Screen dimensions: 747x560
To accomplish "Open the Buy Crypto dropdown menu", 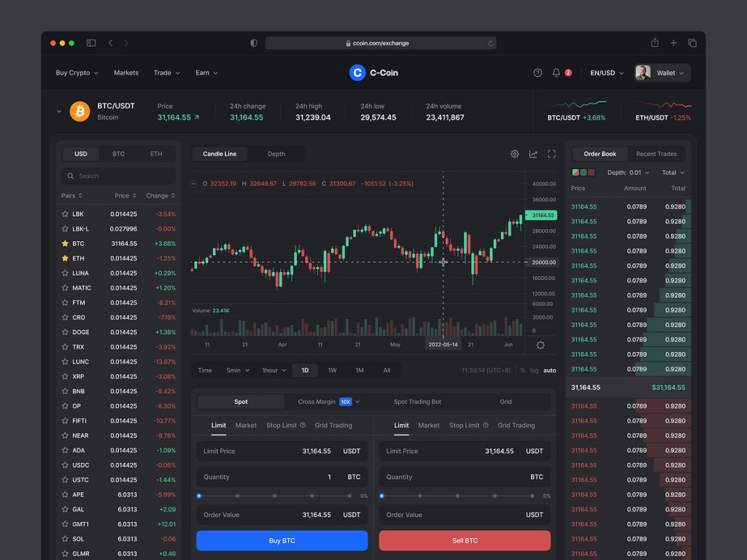I will tap(77, 73).
